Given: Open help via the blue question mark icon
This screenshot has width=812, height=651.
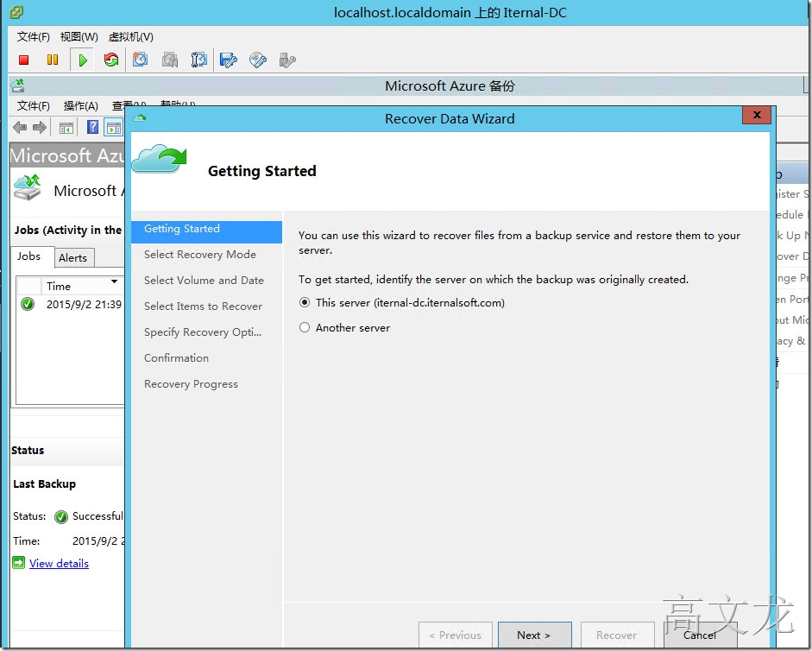Looking at the screenshot, I should 92,128.
